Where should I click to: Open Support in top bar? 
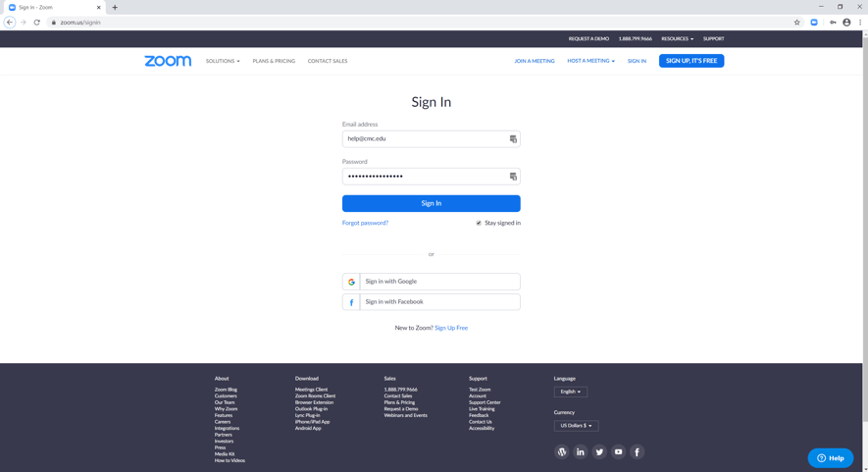point(714,39)
